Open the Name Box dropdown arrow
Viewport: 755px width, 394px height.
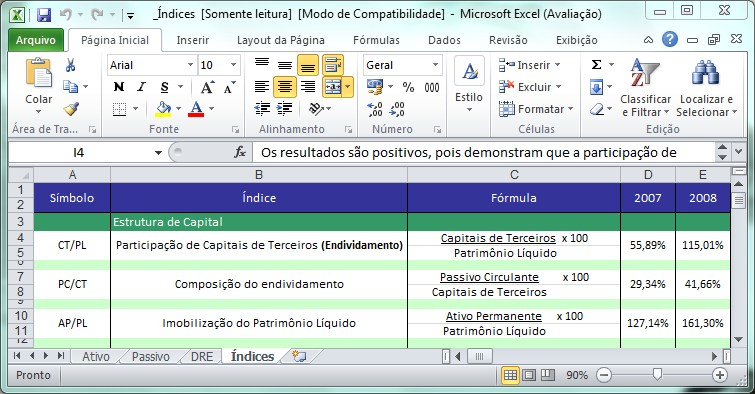(x=158, y=153)
